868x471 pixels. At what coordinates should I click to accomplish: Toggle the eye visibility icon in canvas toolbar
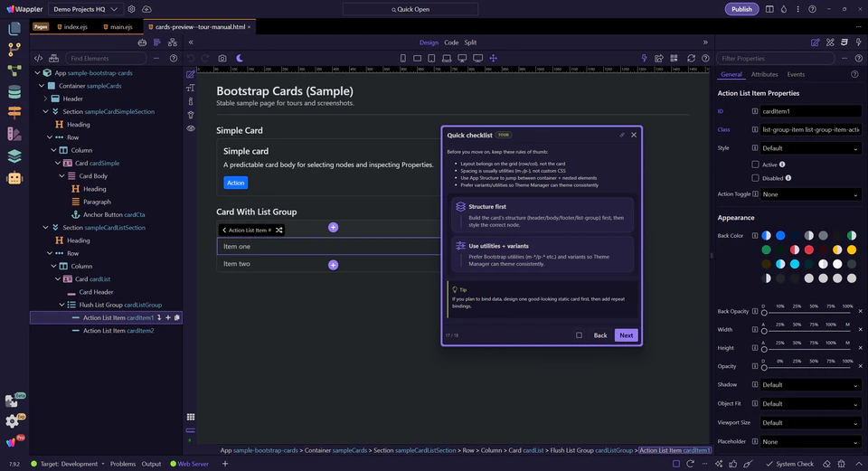pos(191,128)
